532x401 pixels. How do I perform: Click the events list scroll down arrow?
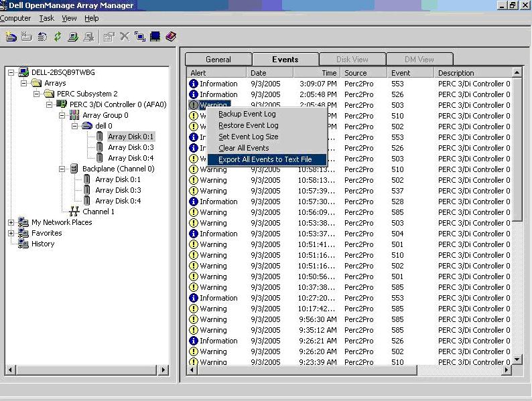[x=517, y=359]
